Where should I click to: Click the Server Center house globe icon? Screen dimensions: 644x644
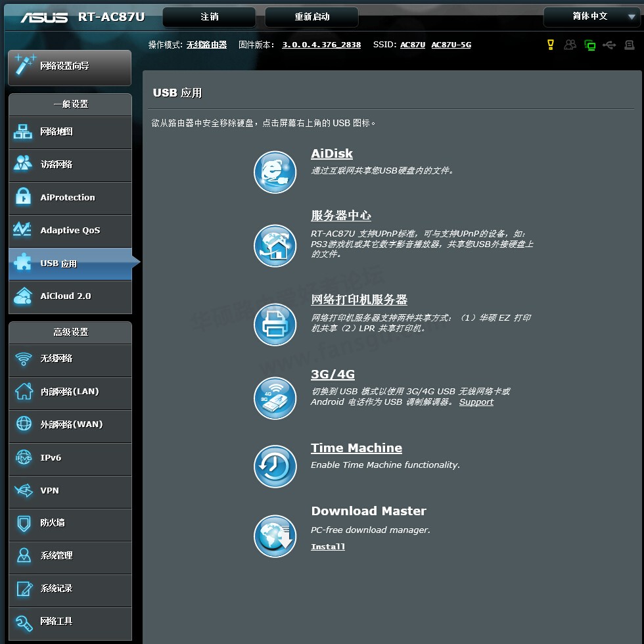[x=275, y=246]
